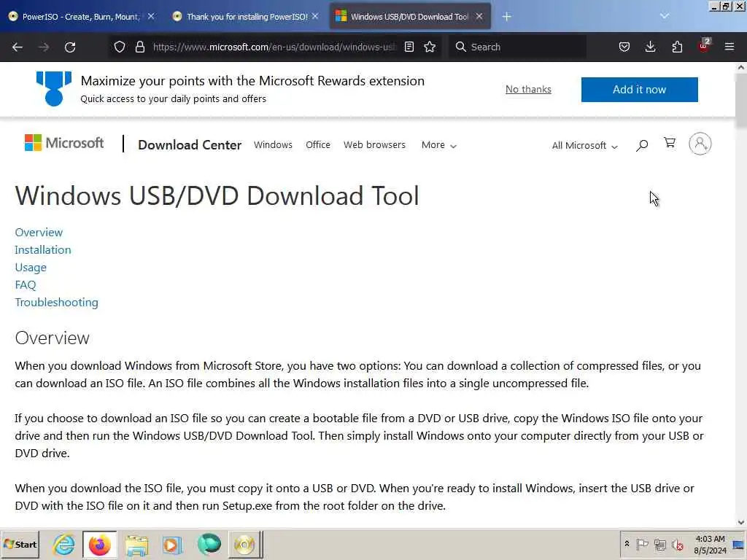Jump to the FAQ section link
The image size is (747, 560).
coord(26,285)
